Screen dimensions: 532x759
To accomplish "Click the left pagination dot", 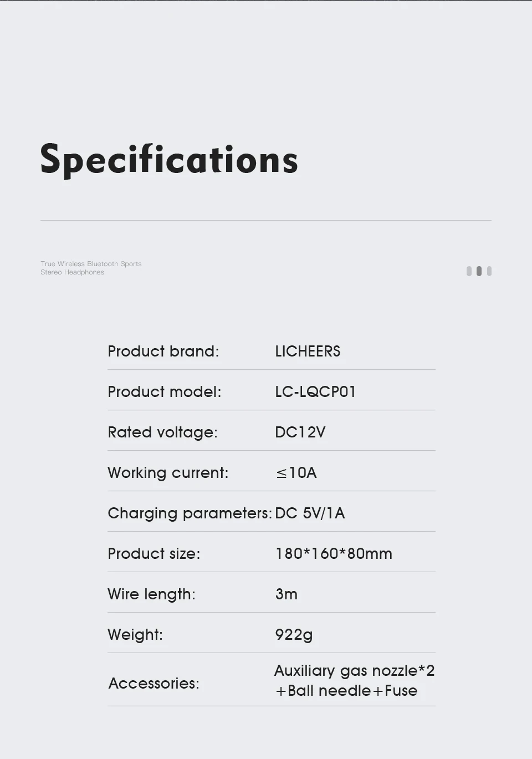I will tap(469, 271).
